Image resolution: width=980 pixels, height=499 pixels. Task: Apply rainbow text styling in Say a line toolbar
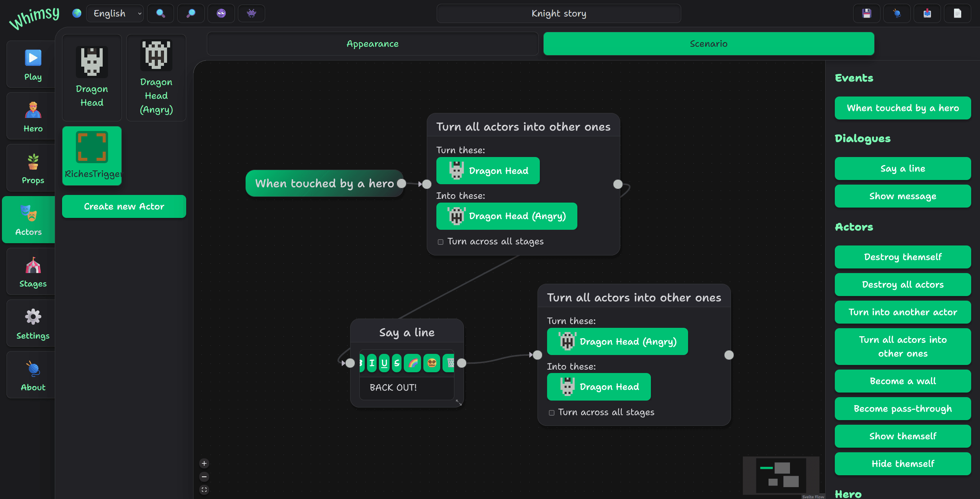(x=413, y=363)
